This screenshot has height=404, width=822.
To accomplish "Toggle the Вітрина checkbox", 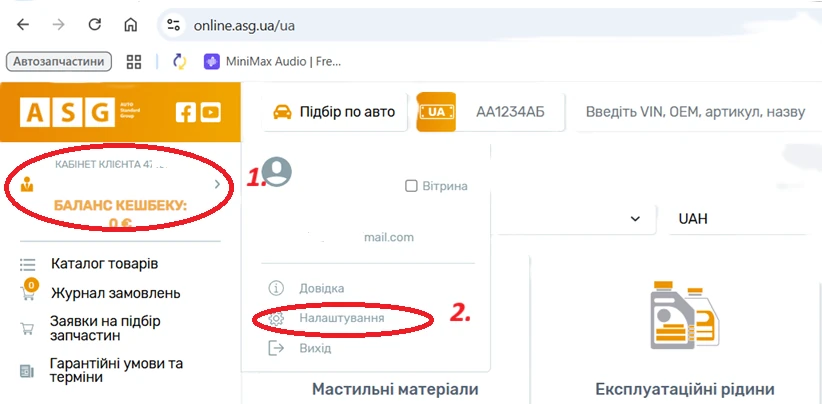I will 411,186.
